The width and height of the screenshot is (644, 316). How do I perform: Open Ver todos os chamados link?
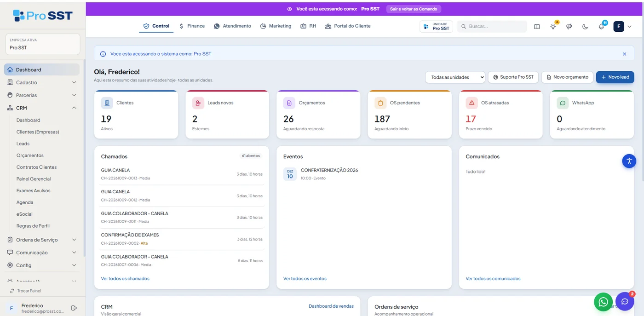125,279
